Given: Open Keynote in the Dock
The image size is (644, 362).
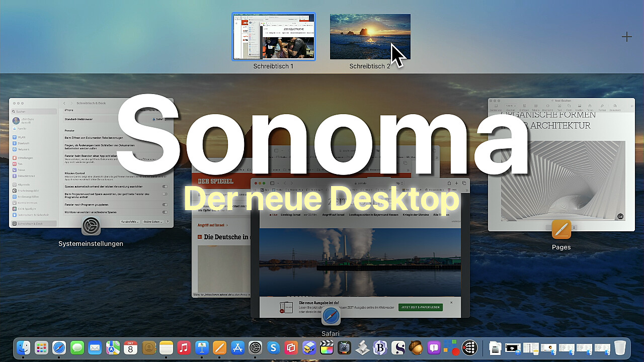Looking at the screenshot, I should 202,347.
